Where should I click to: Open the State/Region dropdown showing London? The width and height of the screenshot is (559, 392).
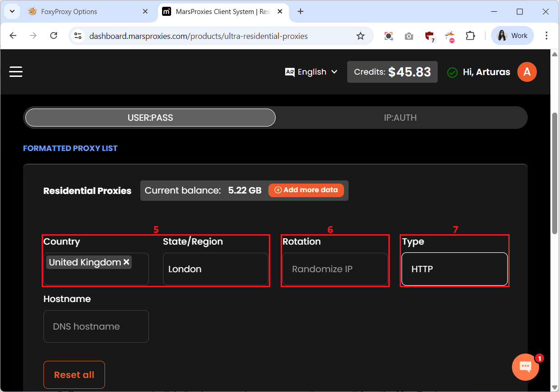(215, 269)
